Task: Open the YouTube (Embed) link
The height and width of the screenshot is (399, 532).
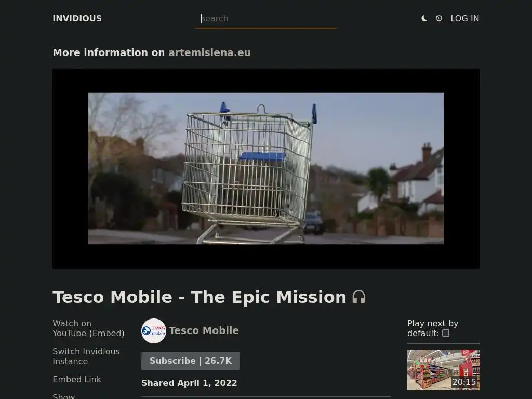Action: (x=88, y=333)
